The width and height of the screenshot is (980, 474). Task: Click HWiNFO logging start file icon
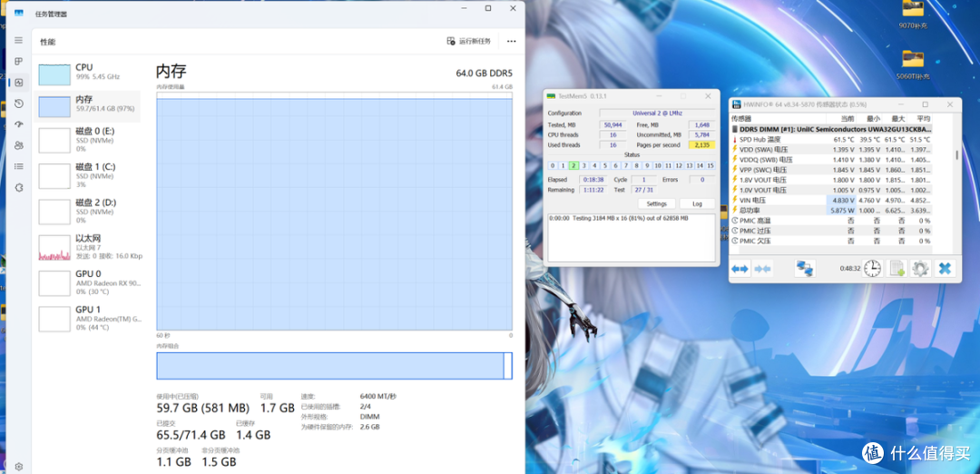(897, 269)
